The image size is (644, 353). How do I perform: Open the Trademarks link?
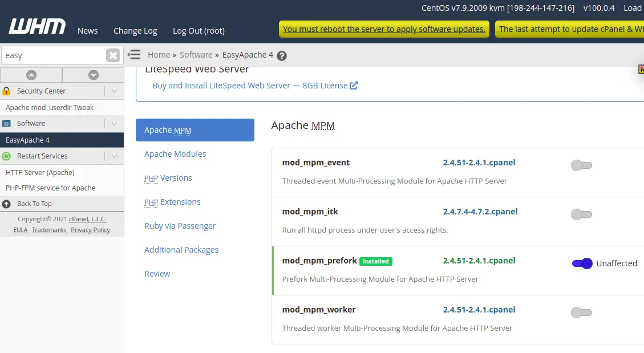coord(49,230)
